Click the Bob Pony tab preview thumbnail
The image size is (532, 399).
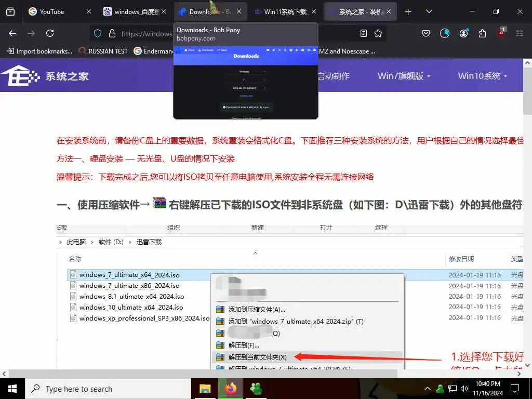246,83
